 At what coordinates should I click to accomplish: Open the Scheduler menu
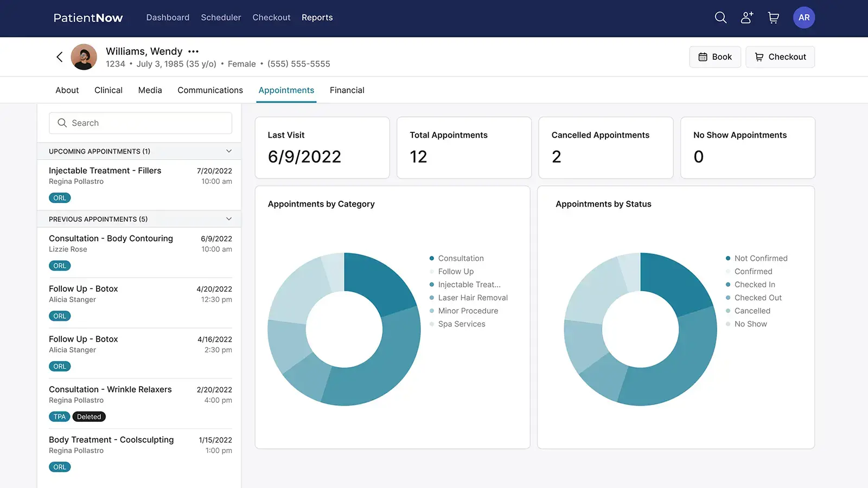[x=221, y=17]
